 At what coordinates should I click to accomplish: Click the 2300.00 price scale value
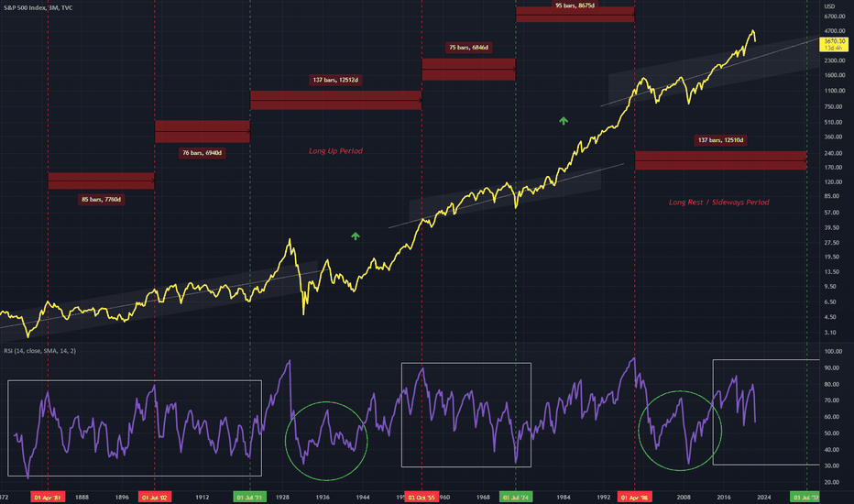[x=835, y=61]
